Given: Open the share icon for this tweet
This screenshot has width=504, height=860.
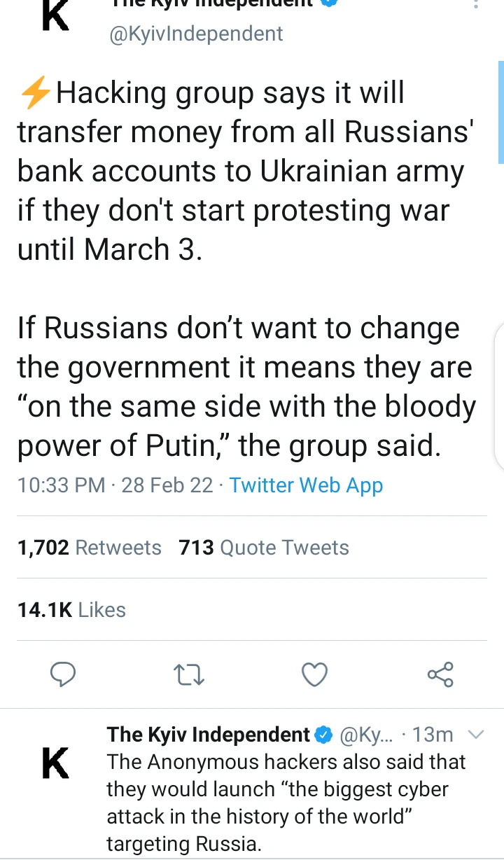Looking at the screenshot, I should point(440,674).
